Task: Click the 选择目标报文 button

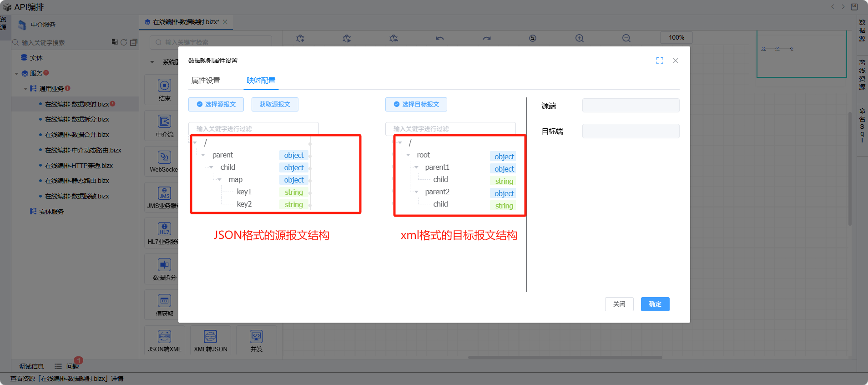Action: click(416, 104)
